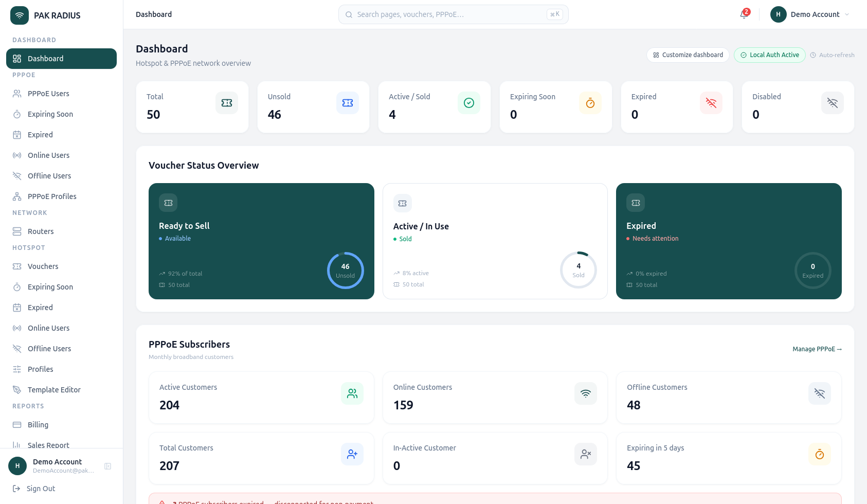Click the Hotspot Expiring Soon timer icon in sidebar
This screenshot has width=867, height=504.
click(17, 287)
